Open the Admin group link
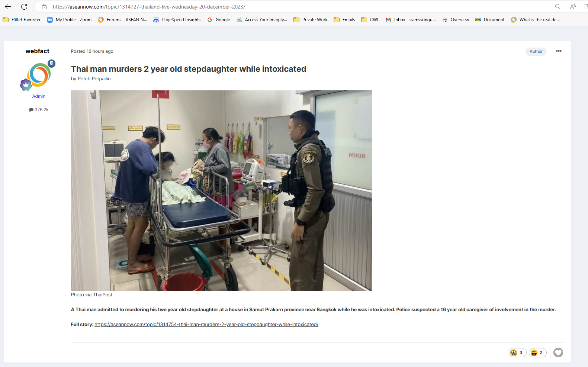This screenshot has height=367, width=588. click(39, 96)
